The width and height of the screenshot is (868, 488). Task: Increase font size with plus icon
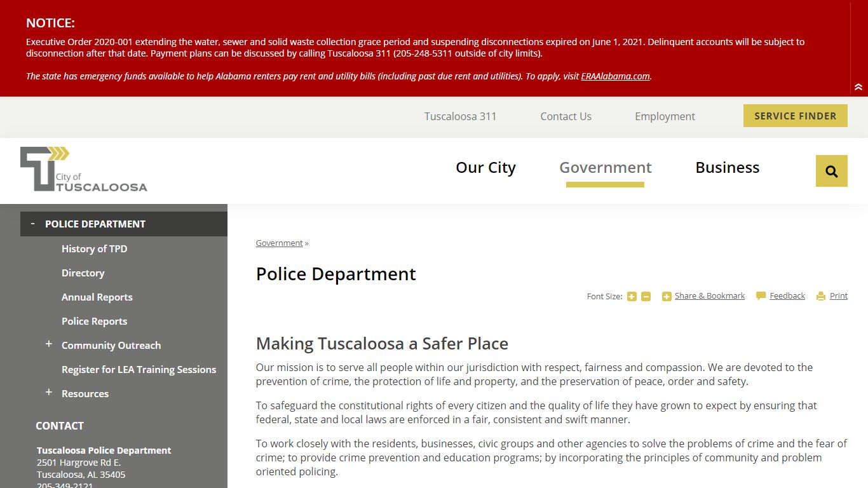pos(632,297)
